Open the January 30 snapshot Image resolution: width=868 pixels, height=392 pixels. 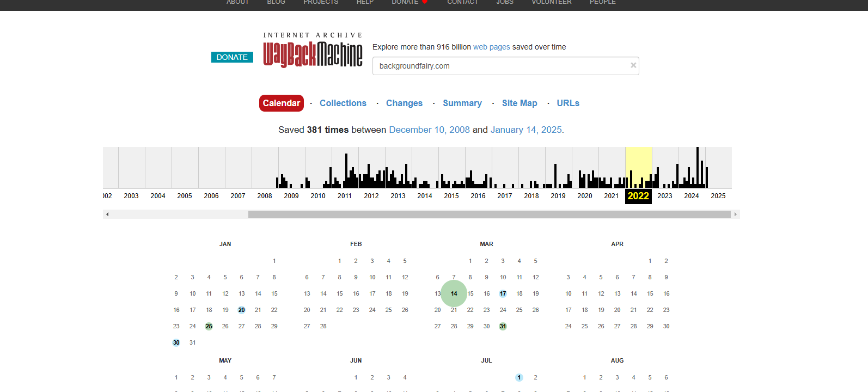[176, 342]
